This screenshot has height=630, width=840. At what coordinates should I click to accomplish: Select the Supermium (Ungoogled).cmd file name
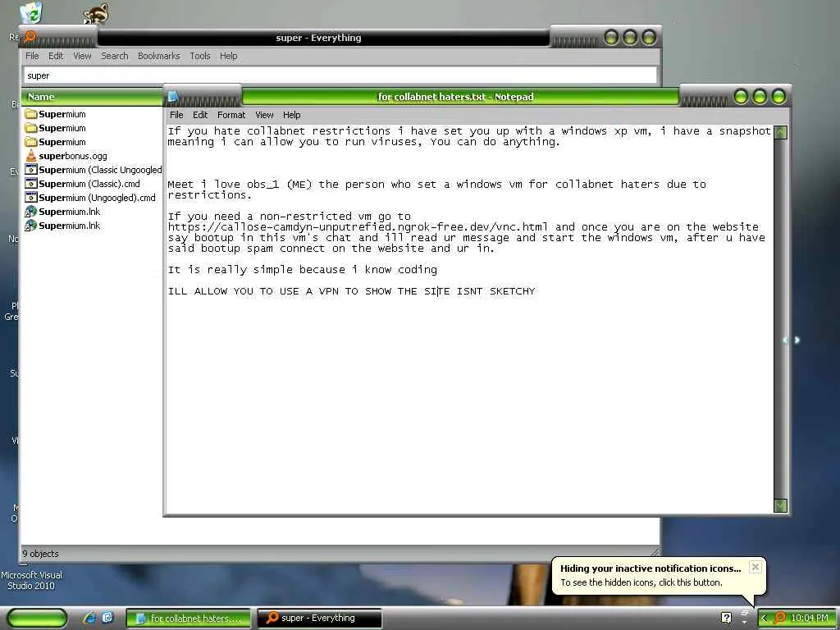click(x=97, y=198)
